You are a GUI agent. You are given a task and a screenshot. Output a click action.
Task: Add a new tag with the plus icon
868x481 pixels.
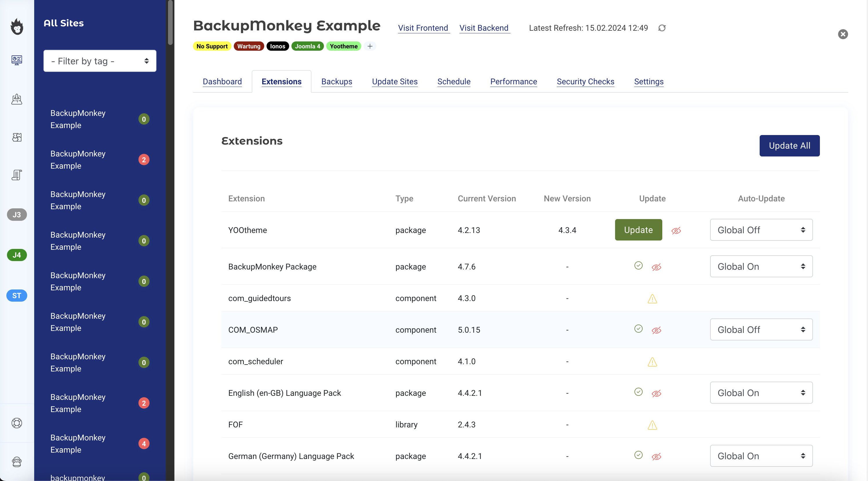click(x=370, y=46)
